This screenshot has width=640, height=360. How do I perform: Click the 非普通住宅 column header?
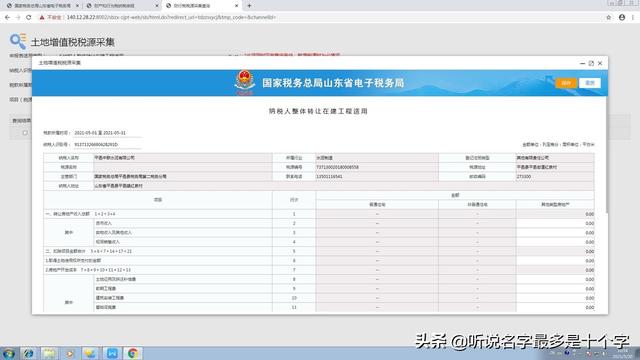pos(477,204)
